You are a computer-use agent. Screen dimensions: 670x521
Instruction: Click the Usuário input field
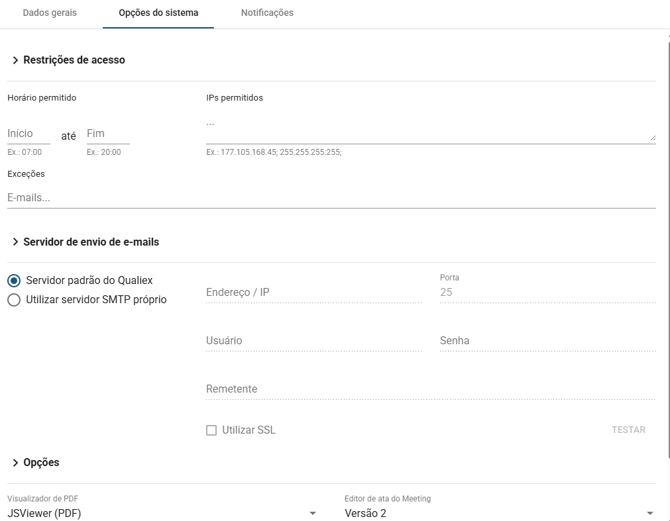tap(313, 341)
